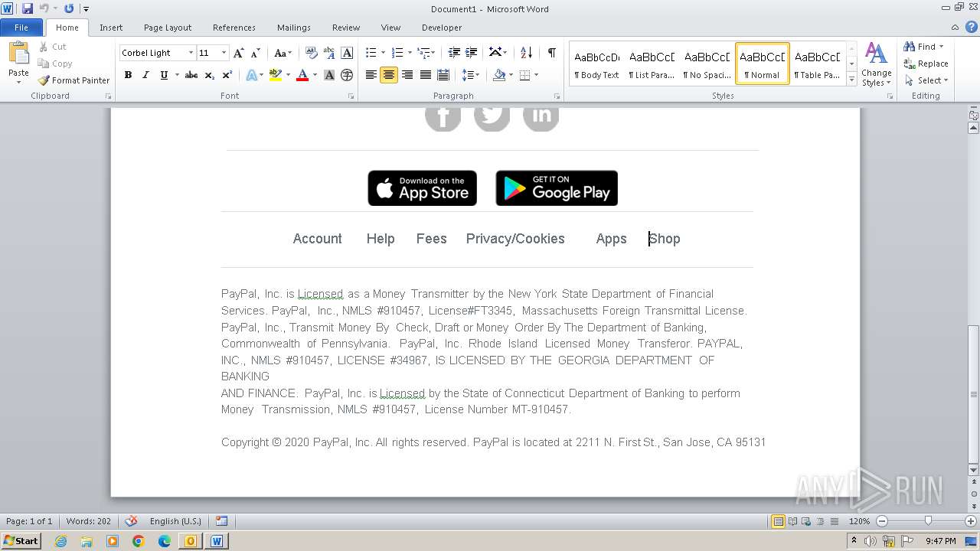
Task: Click the zoom slider handle
Action: click(x=928, y=521)
